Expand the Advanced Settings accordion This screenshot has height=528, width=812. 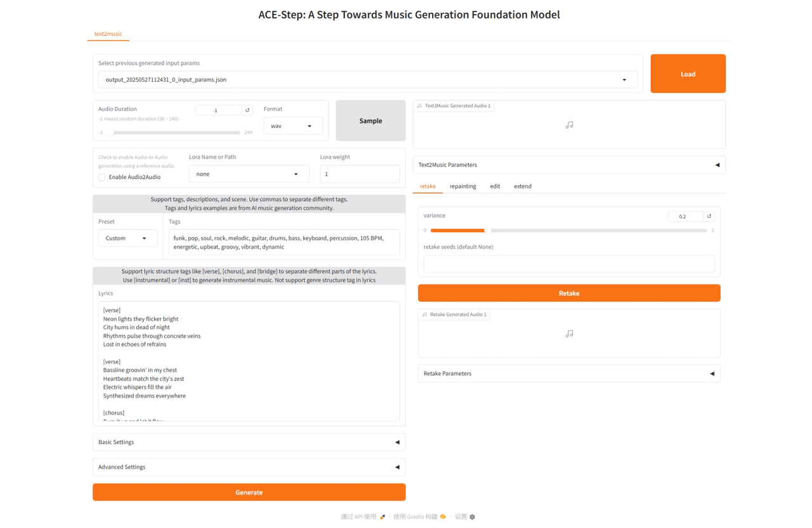point(249,467)
